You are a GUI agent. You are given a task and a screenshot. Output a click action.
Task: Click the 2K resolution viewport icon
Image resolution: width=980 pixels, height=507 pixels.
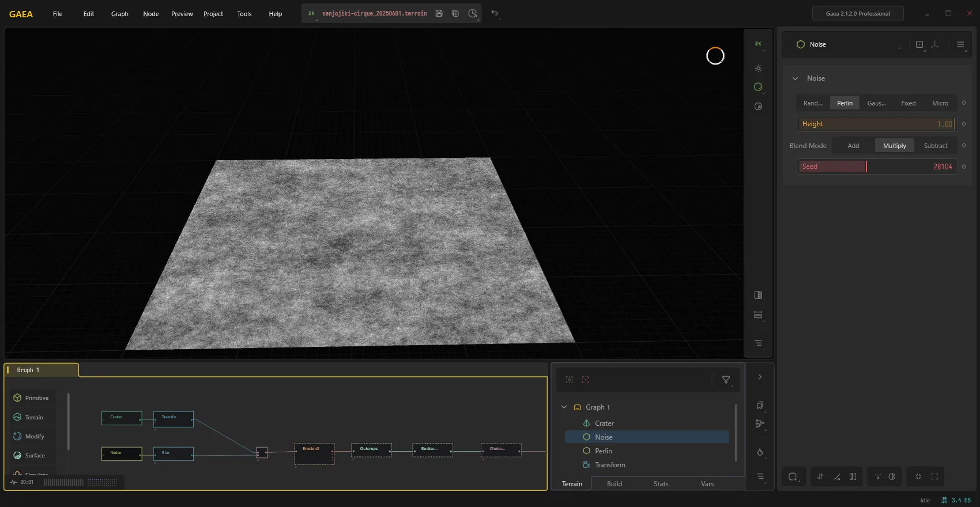[x=758, y=44]
